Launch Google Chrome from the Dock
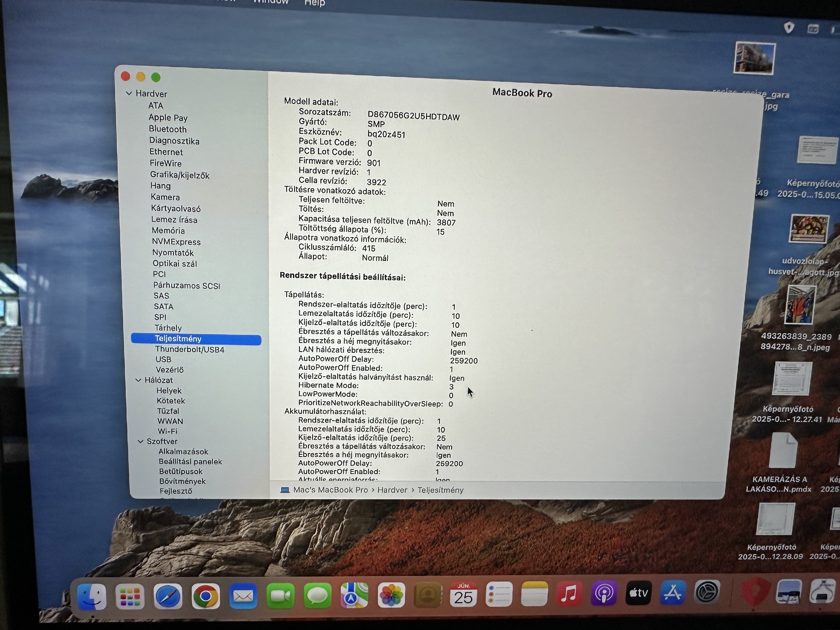840x630 pixels. [206, 596]
